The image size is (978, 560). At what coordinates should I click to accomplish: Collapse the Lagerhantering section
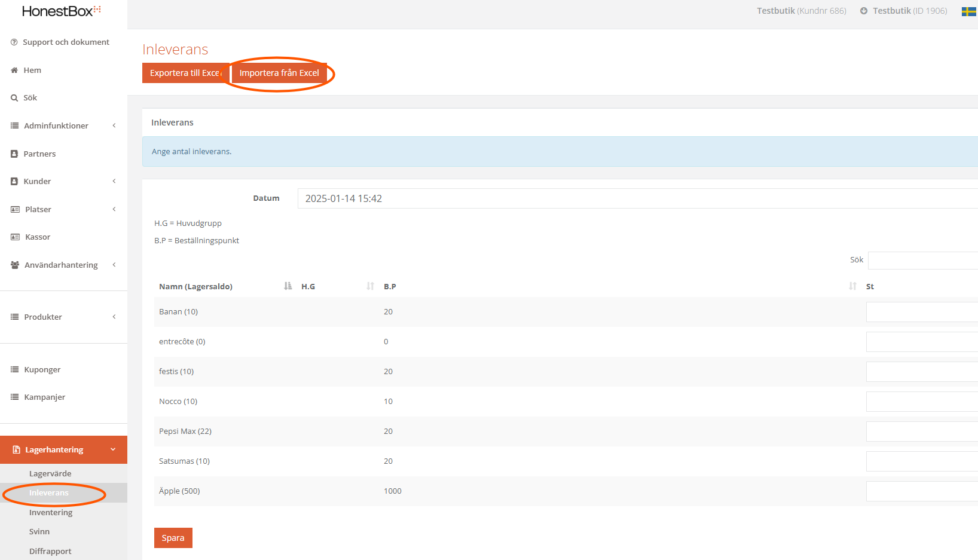click(x=113, y=449)
